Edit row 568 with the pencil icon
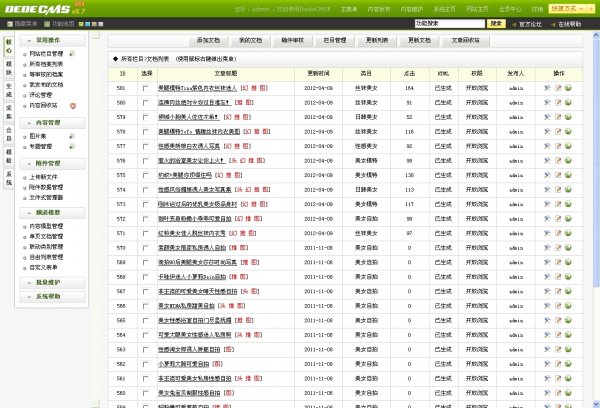600x408 pixels. click(x=558, y=277)
